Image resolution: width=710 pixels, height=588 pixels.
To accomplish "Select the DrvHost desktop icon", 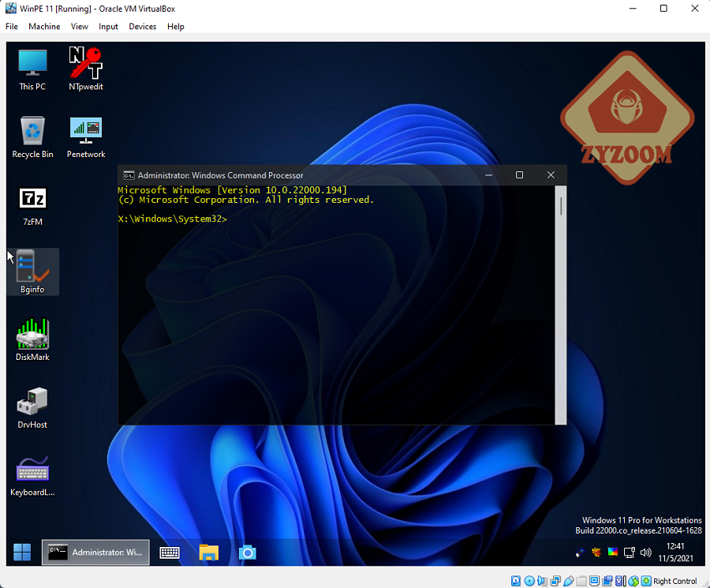I will pyautogui.click(x=32, y=406).
